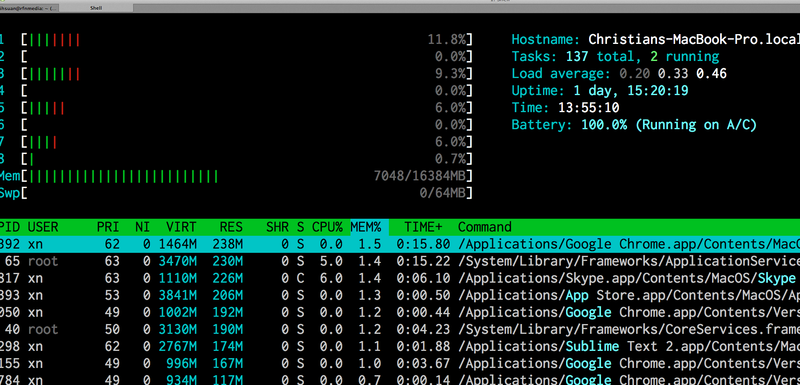Click the 0/64MB swap value

tap(442, 193)
